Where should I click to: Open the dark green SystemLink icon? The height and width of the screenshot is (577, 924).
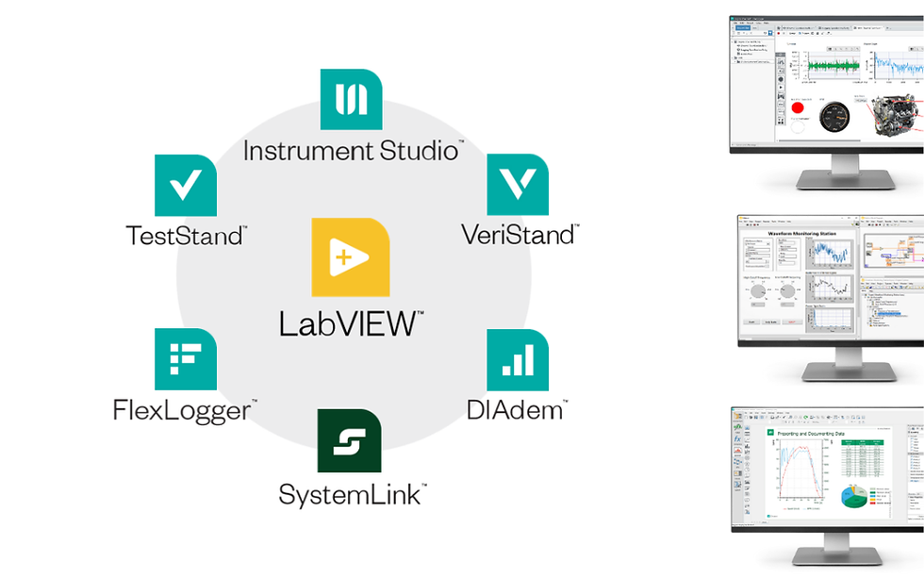pos(350,440)
